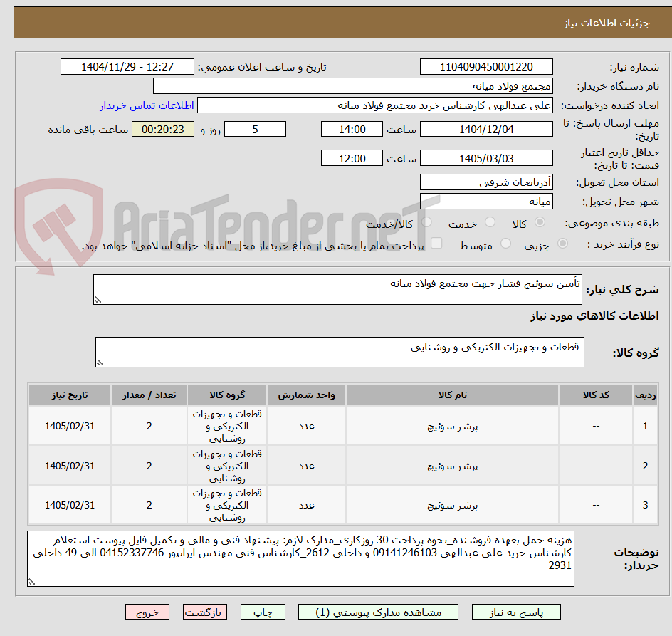
Task: Click the remaining time field 00:20:23
Action: click(163, 129)
